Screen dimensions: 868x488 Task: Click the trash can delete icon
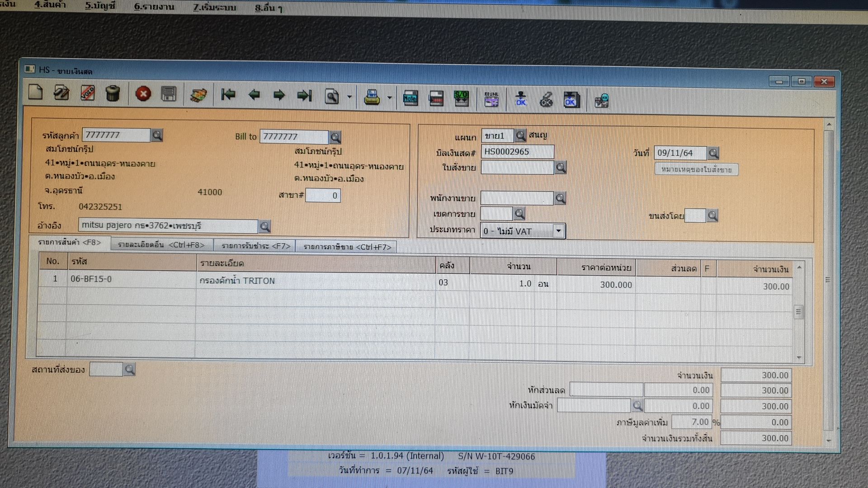click(x=113, y=94)
